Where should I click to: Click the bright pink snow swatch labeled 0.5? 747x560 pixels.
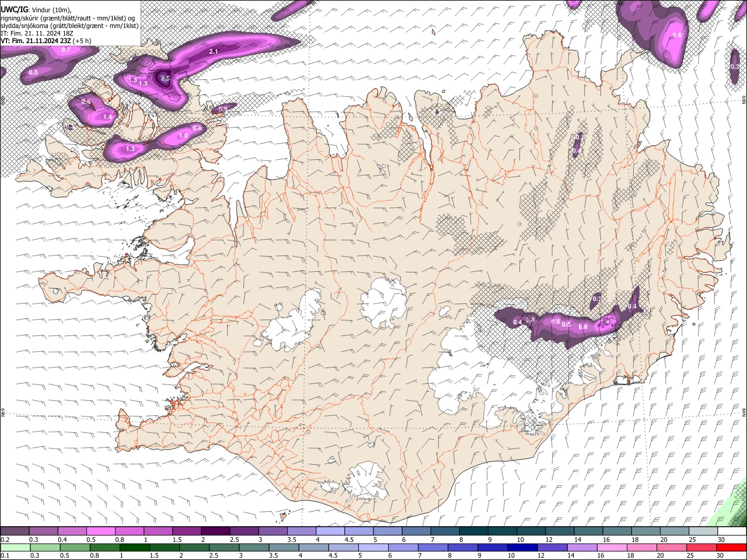coord(100,531)
